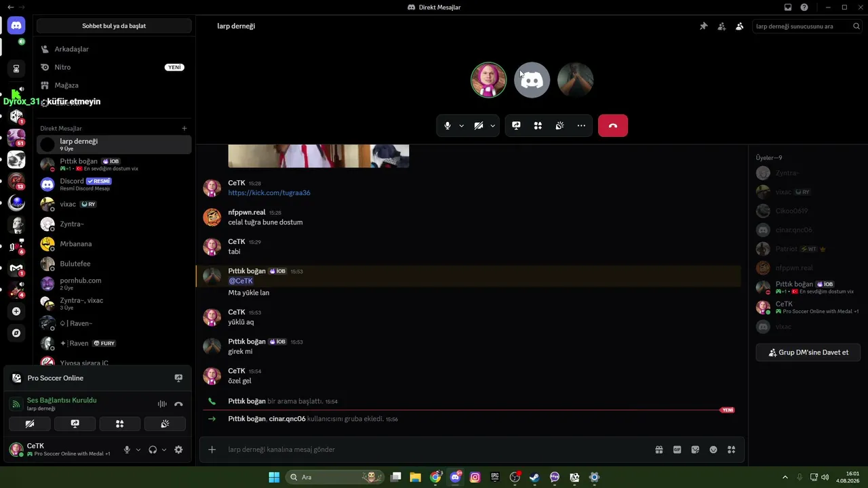Open the Arkadaşlar page
This screenshot has height=488, width=868.
114,49
